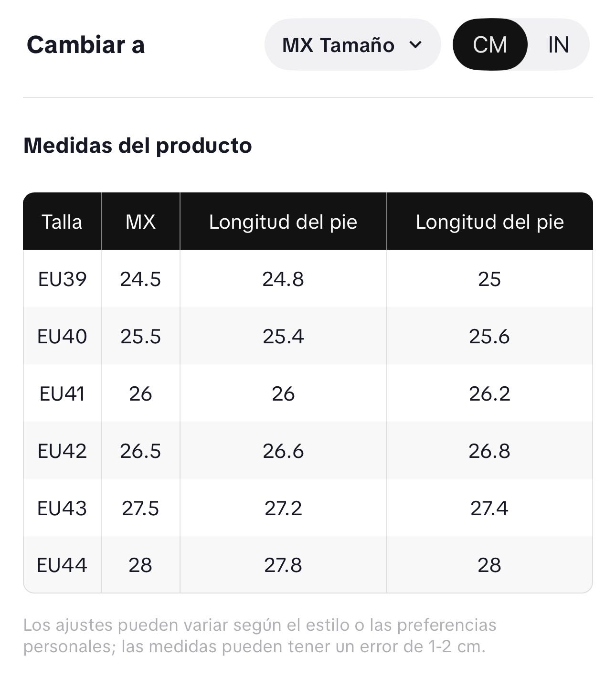616x689 pixels.
Task: Select the EU39 size row label
Action: click(x=62, y=279)
